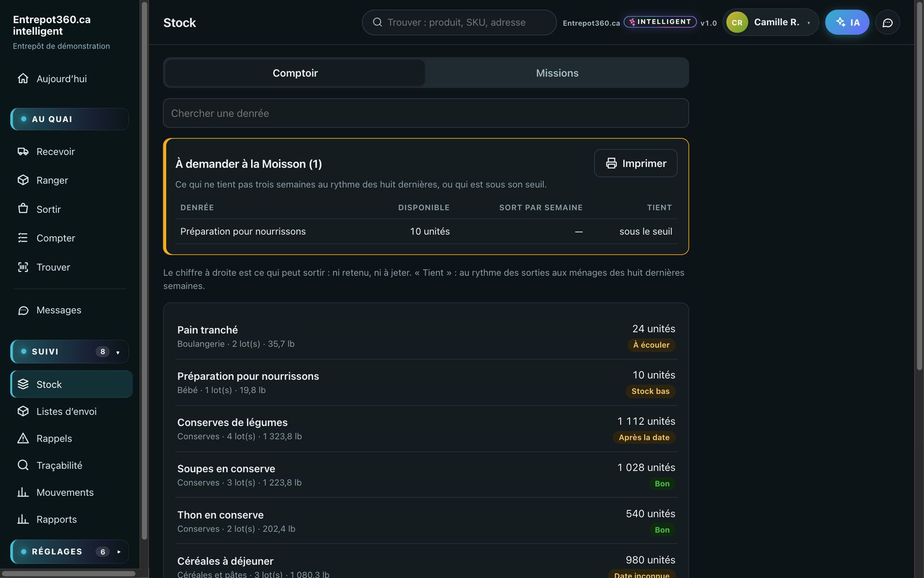The image size is (924, 578).
Task: Click the CR avatar circle
Action: [x=737, y=23]
